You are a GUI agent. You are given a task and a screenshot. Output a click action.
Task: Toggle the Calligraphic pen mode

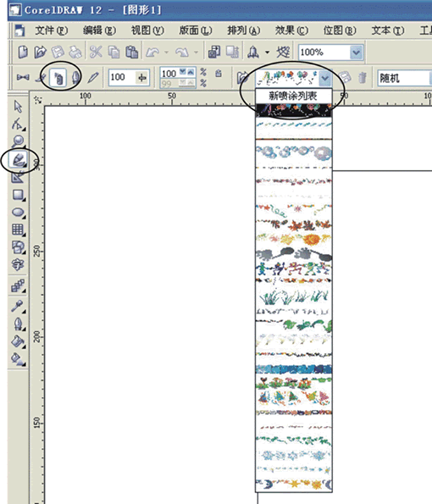pyautogui.click(x=76, y=78)
